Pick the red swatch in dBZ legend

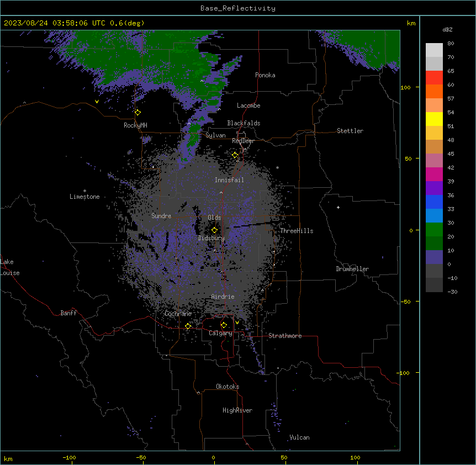434,77
